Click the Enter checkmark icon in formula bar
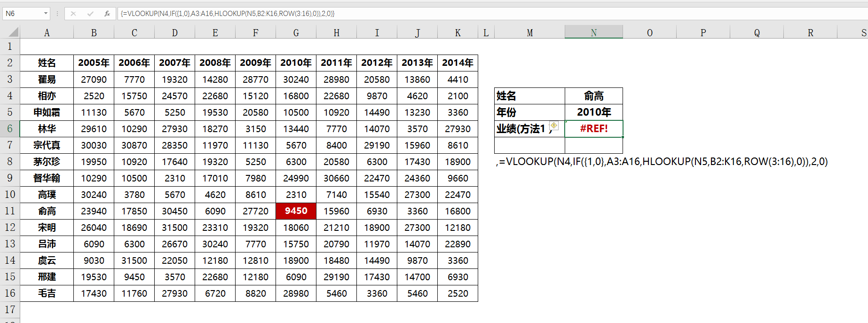This screenshot has height=323, width=868. pyautogui.click(x=90, y=14)
